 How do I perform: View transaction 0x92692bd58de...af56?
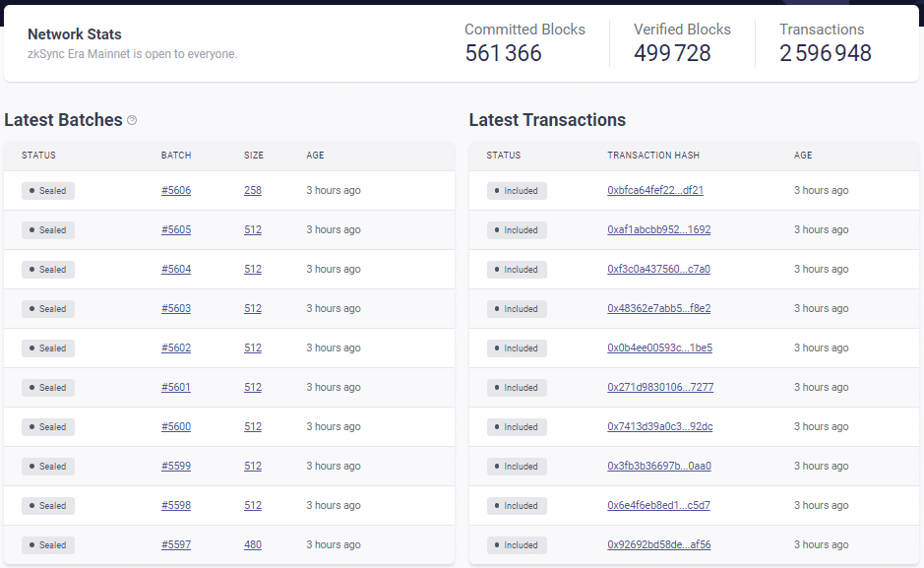pyautogui.click(x=658, y=544)
